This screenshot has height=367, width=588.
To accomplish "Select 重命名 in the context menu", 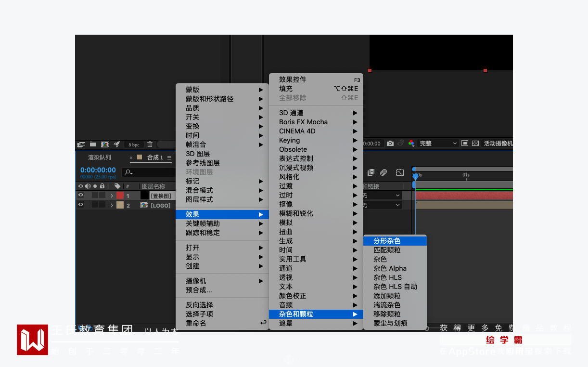I will [222, 323].
